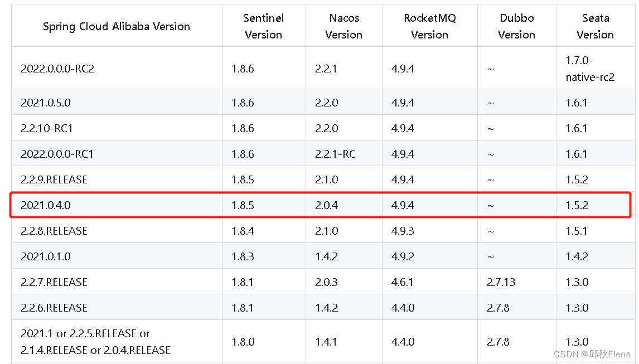
Task: Click RocketMQ value "4.9.2"
Action: pos(403,256)
